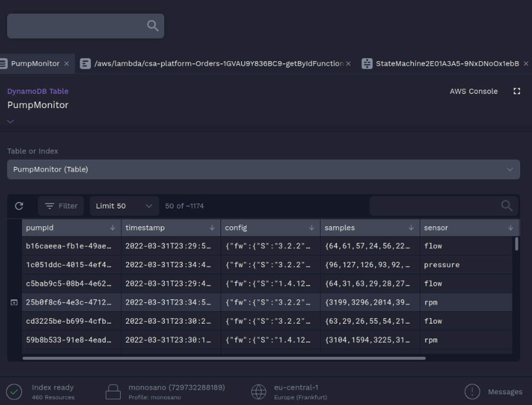Open the Limit 50 dropdown

pos(124,206)
